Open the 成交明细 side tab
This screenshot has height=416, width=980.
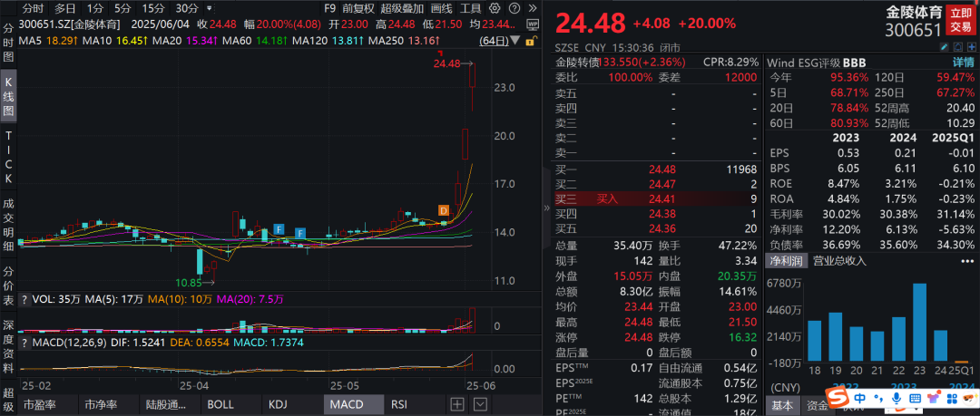tap(9, 226)
